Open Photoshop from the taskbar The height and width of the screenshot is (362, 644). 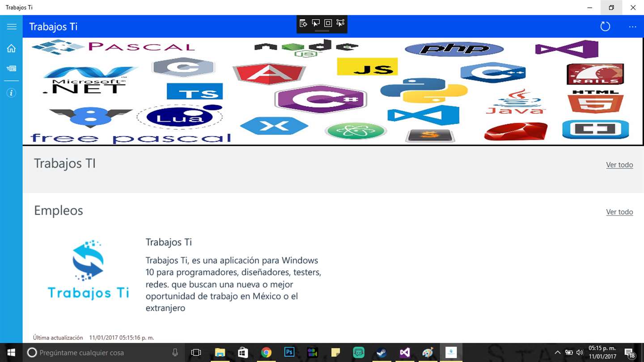click(289, 353)
